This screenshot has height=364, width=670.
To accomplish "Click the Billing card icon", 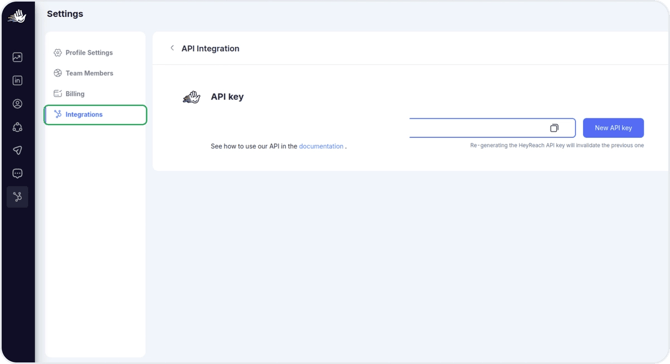I will (x=58, y=94).
